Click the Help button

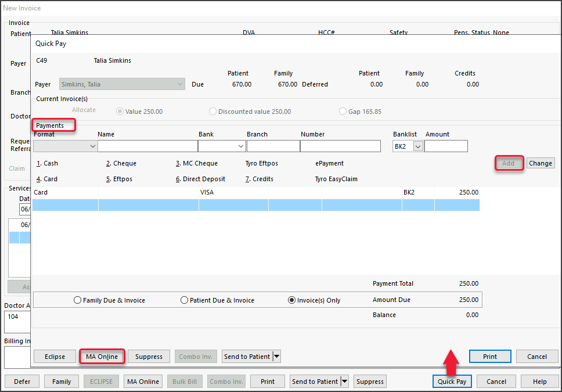tap(540, 382)
